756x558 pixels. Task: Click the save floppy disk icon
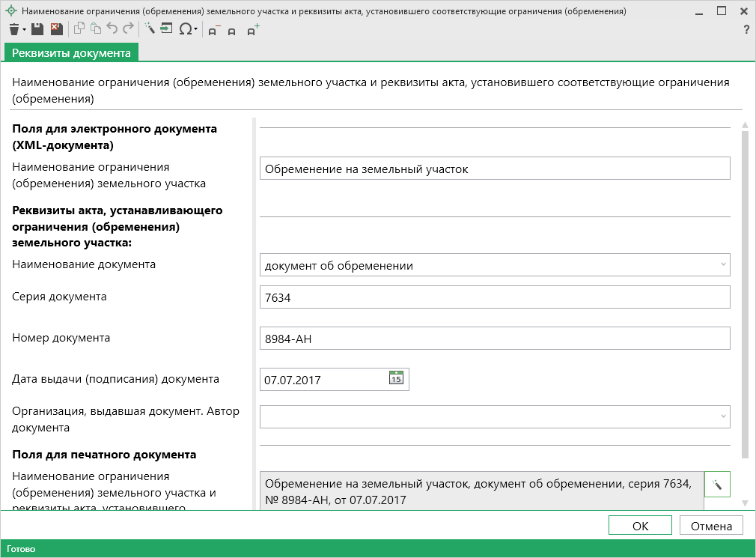(x=37, y=29)
